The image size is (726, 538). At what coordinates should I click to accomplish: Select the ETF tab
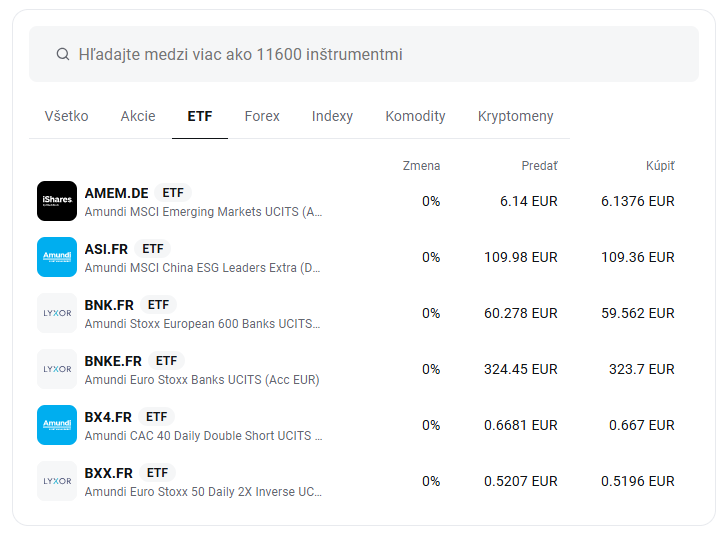click(x=200, y=116)
